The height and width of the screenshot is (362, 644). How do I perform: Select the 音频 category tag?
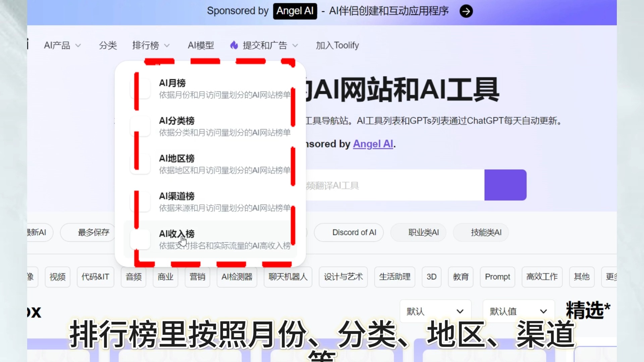pos(133,277)
